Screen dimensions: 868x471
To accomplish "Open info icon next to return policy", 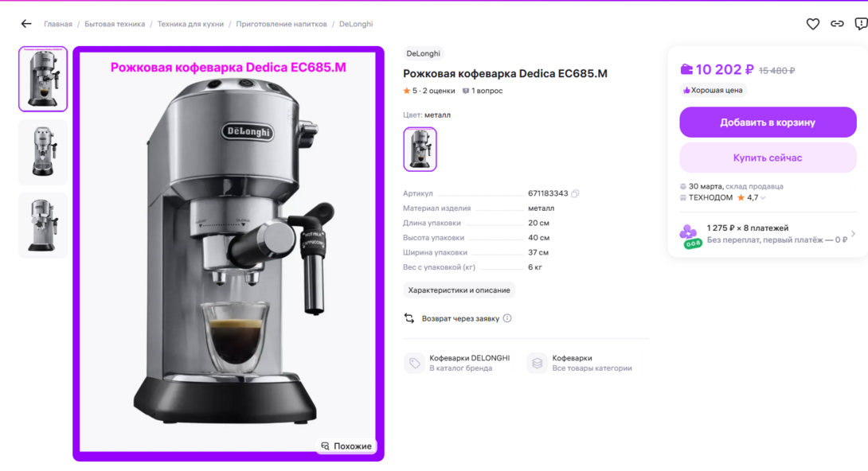I will tap(507, 318).
